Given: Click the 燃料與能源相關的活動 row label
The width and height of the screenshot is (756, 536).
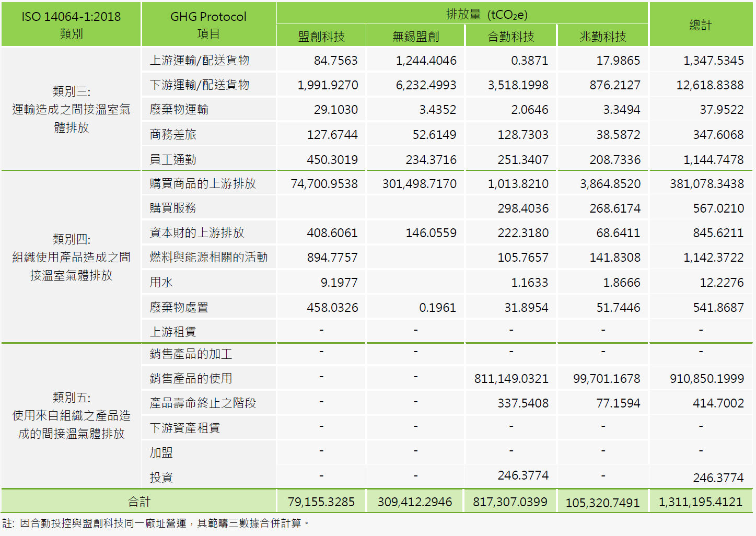Looking at the screenshot, I should pyautogui.click(x=208, y=258).
